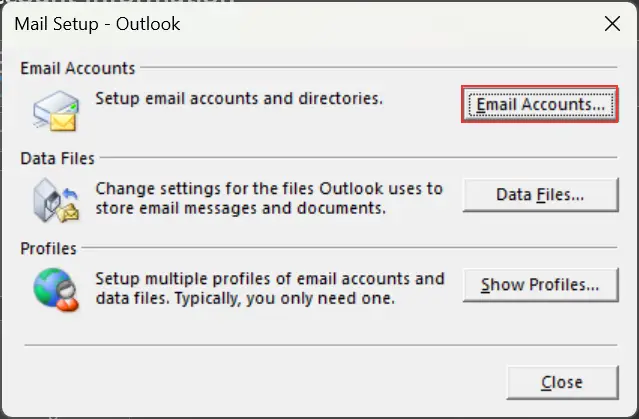639x419 pixels.
Task: Open the Data Files... button
Action: click(540, 195)
